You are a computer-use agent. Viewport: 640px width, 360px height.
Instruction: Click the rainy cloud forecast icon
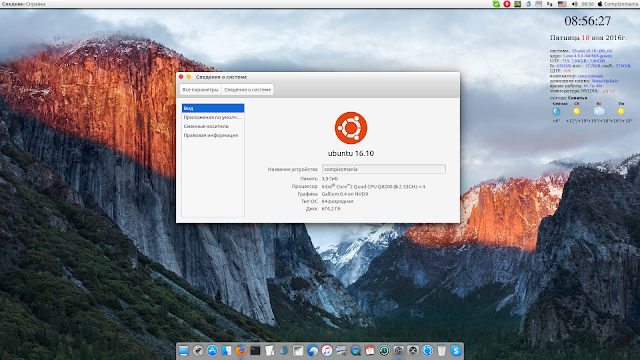pos(599,111)
